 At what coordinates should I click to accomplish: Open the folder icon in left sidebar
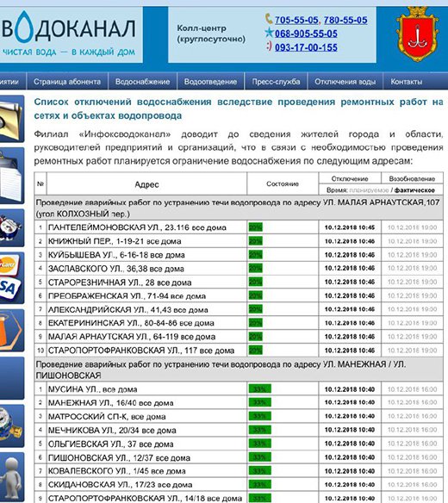click(x=12, y=119)
